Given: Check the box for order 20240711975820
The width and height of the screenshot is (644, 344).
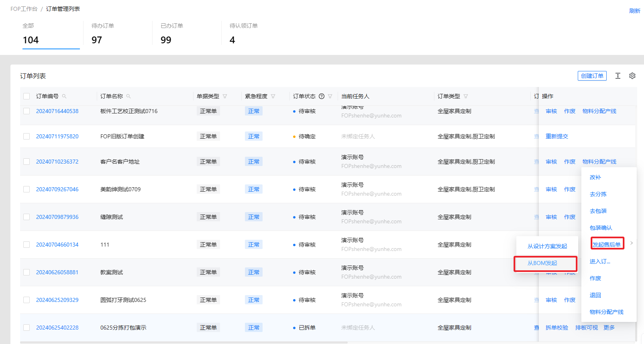Looking at the screenshot, I should pyautogui.click(x=26, y=136).
